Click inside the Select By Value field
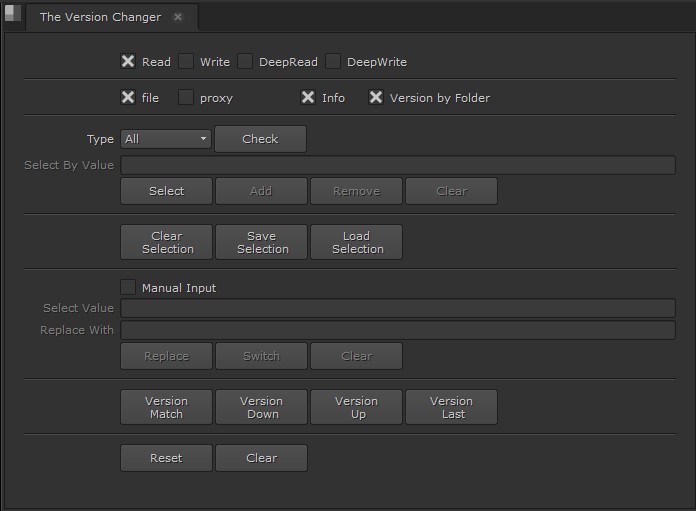 tap(397, 165)
